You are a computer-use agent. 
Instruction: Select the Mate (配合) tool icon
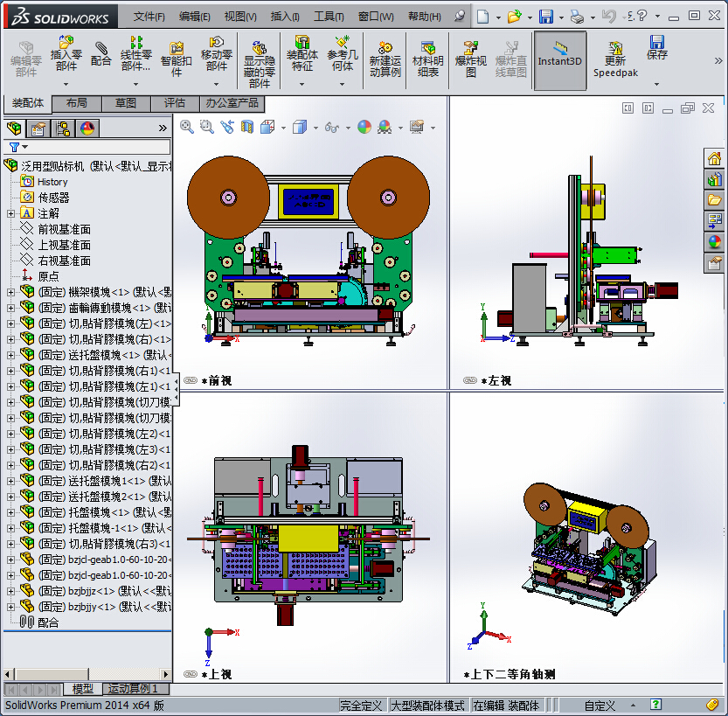(x=101, y=54)
